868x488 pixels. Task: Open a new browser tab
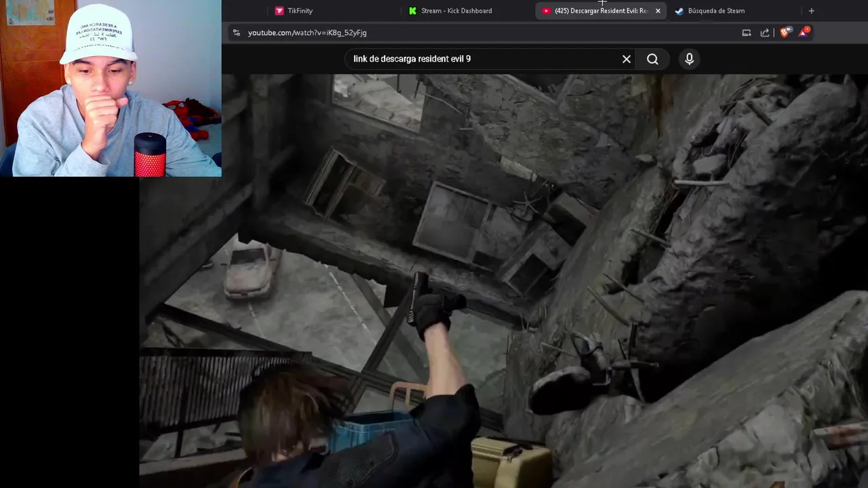click(811, 11)
